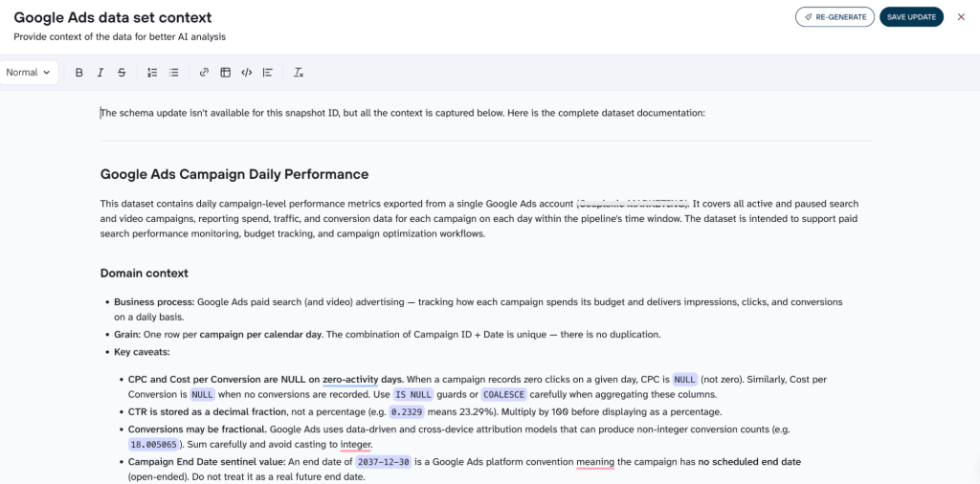
Task: Click the RE-GENERATE button
Action: [x=835, y=17]
